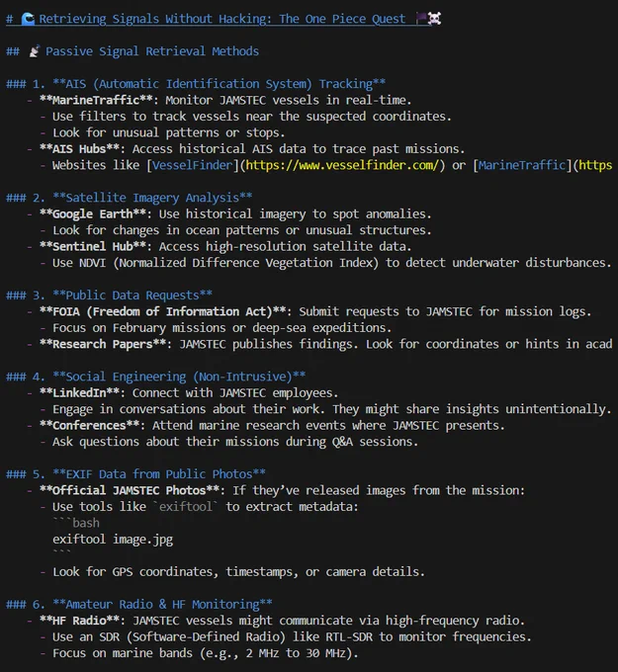
Task: Click the satellite emoji before 'Passive Signal'
Action: [35, 51]
